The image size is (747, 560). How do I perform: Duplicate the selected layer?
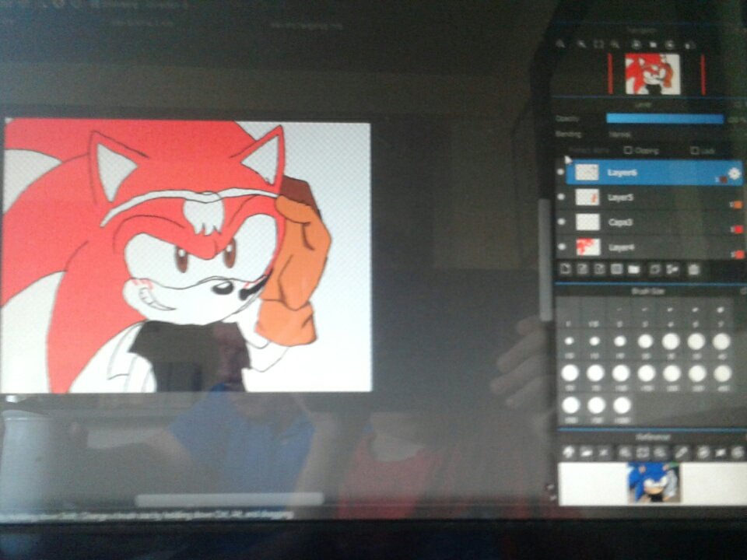(654, 270)
